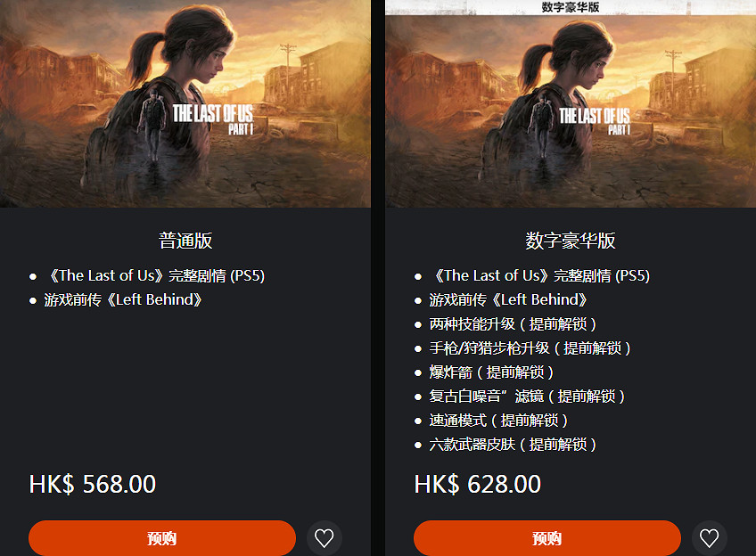The image size is (756, 556).
Task: Add digital deluxe edition (数字豪华版) to wishlist via its heart icon
Action: coord(710,538)
